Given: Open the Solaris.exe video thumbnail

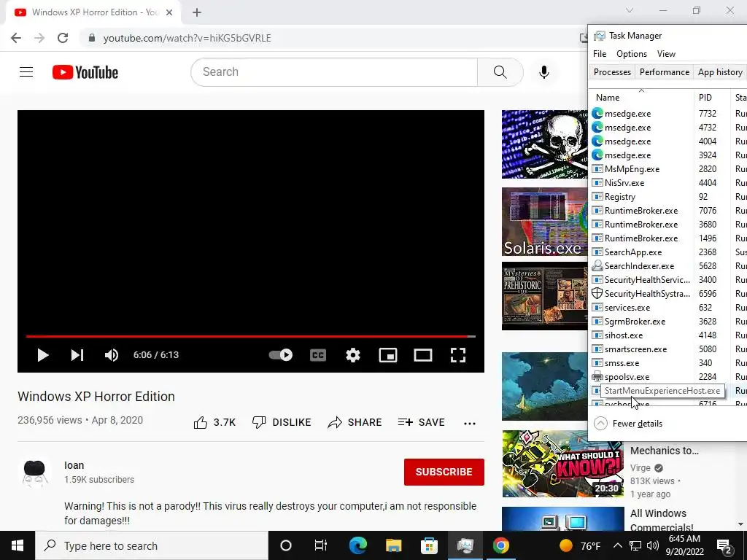Looking at the screenshot, I should [544, 222].
